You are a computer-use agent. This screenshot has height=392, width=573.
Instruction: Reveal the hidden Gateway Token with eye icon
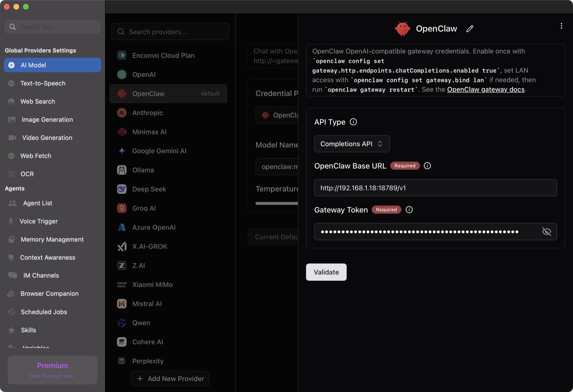point(546,232)
